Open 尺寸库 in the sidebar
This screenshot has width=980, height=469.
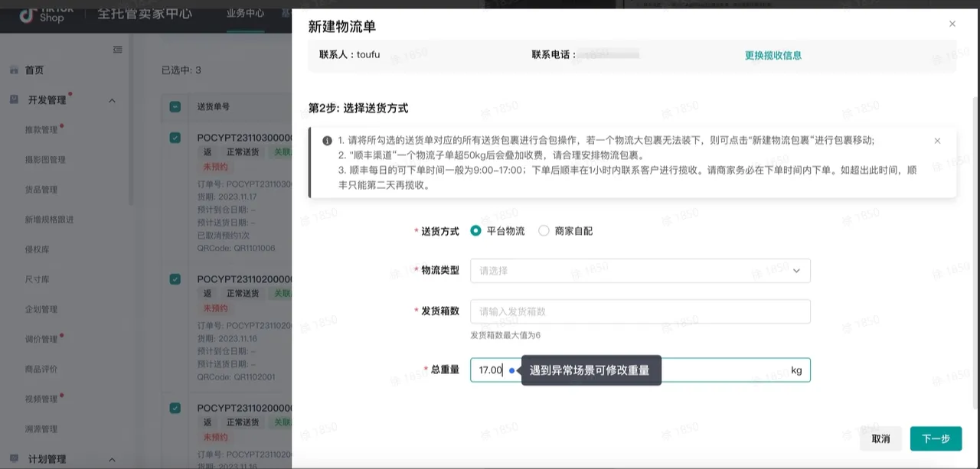click(38, 279)
